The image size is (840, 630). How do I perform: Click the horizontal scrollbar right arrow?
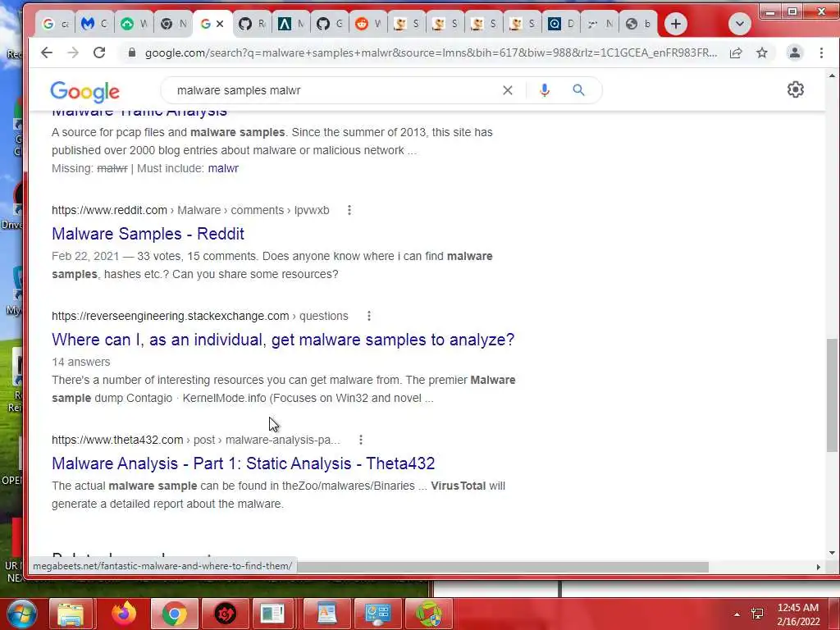point(818,567)
